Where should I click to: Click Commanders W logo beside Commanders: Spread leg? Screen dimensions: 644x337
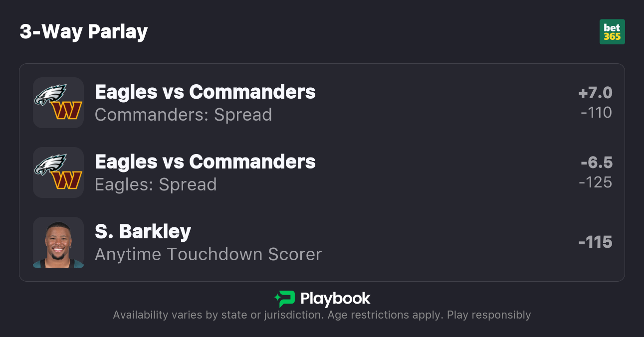(x=67, y=111)
